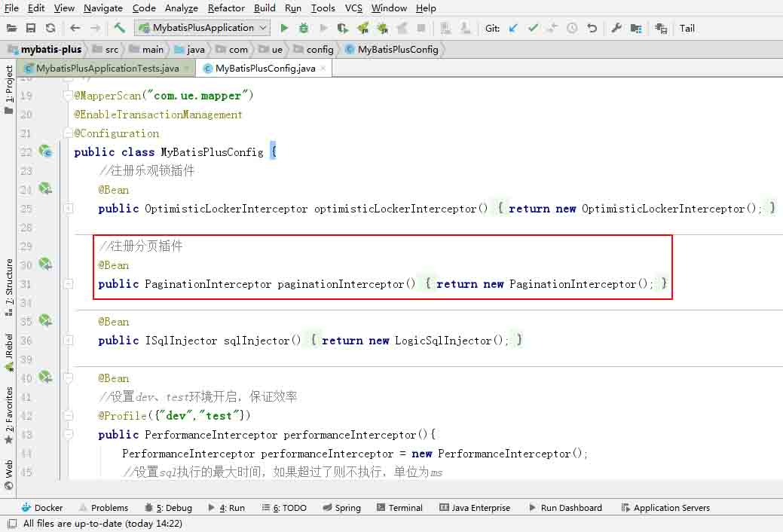The width and height of the screenshot is (783, 532).
Task: Navigate back with the left arrow
Action: click(x=75, y=28)
